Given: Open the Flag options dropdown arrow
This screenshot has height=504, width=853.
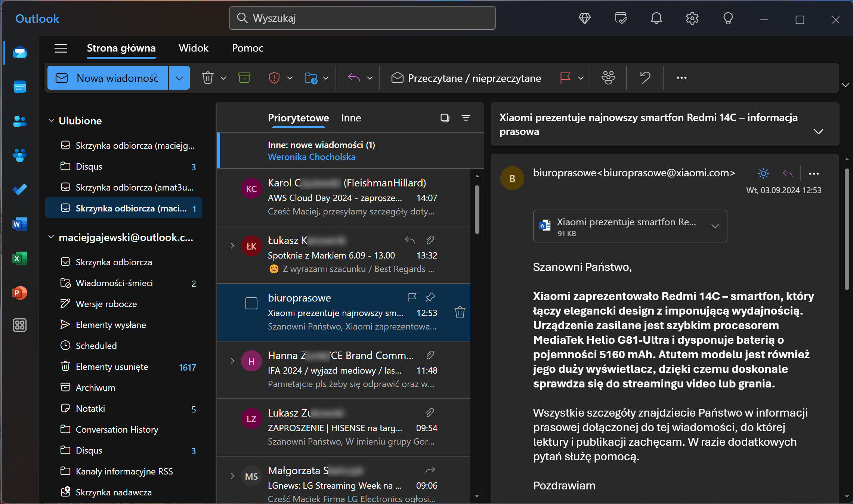Looking at the screenshot, I should pos(581,78).
